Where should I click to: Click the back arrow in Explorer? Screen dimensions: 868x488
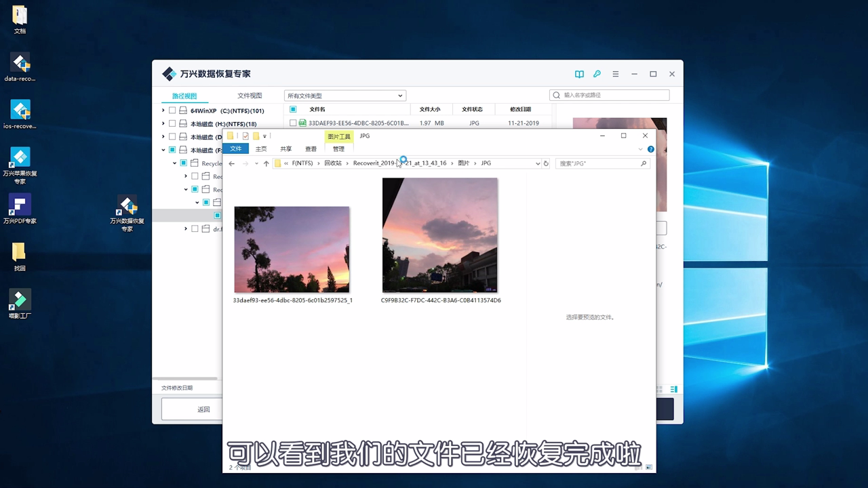pos(233,163)
